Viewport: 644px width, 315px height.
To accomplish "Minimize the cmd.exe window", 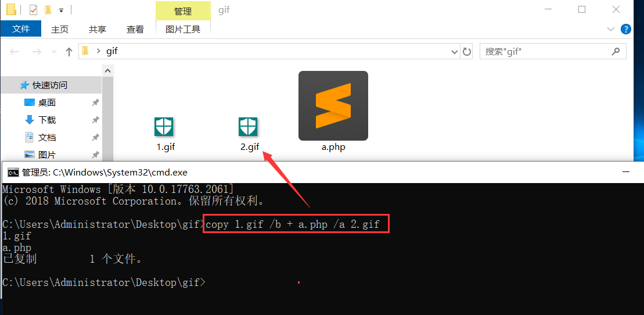I will (x=626, y=172).
